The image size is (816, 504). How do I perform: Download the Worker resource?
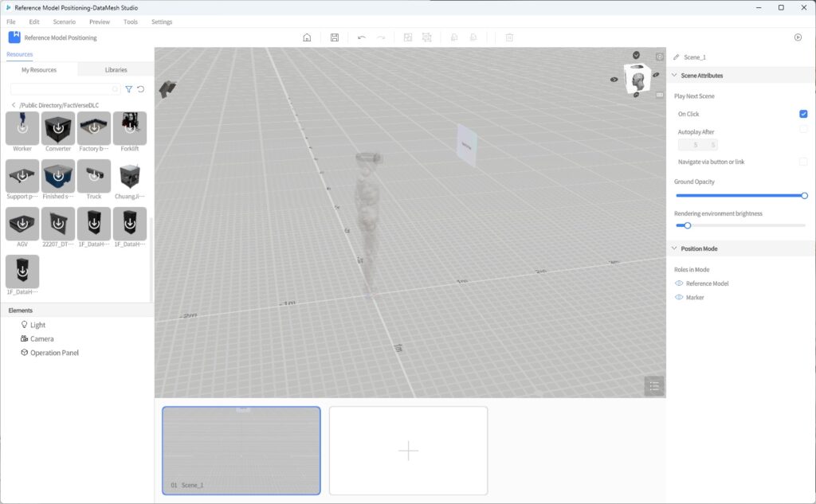(x=22, y=129)
